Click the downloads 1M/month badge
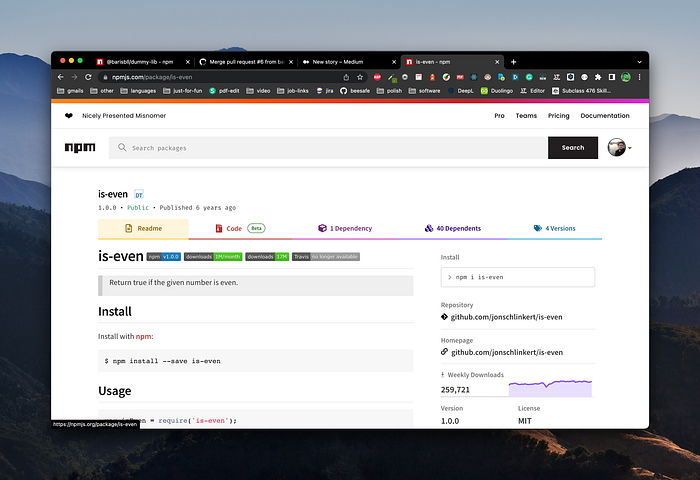700x480 pixels. (213, 257)
